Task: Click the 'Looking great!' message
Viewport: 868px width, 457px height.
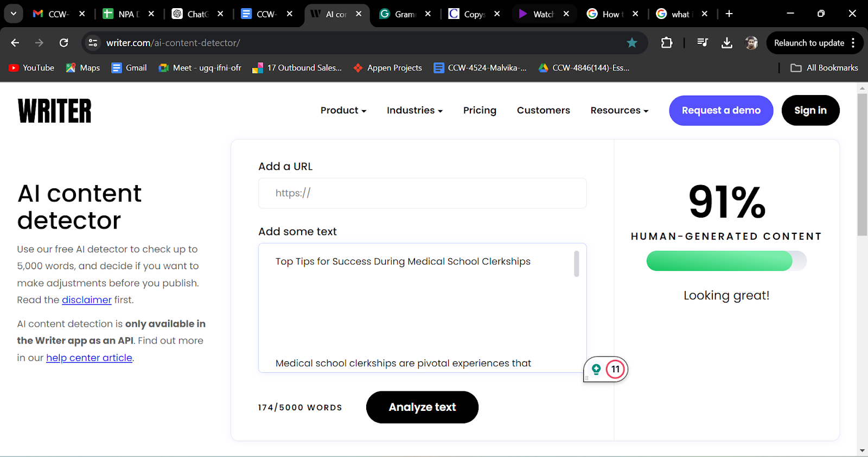Action: tap(726, 295)
